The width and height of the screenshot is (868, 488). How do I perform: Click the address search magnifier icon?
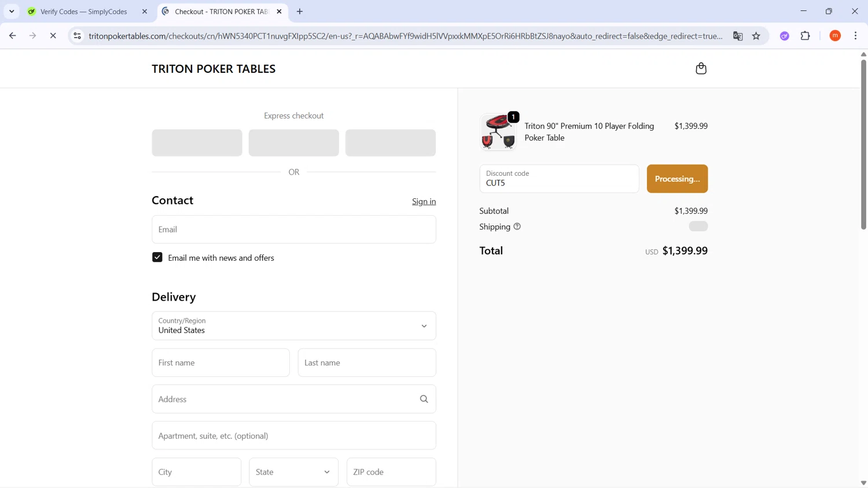point(424,399)
